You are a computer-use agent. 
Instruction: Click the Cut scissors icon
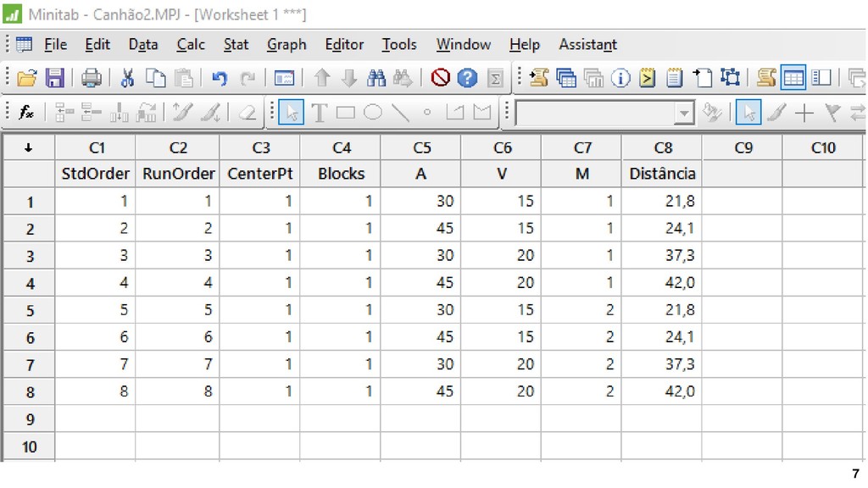[128, 78]
